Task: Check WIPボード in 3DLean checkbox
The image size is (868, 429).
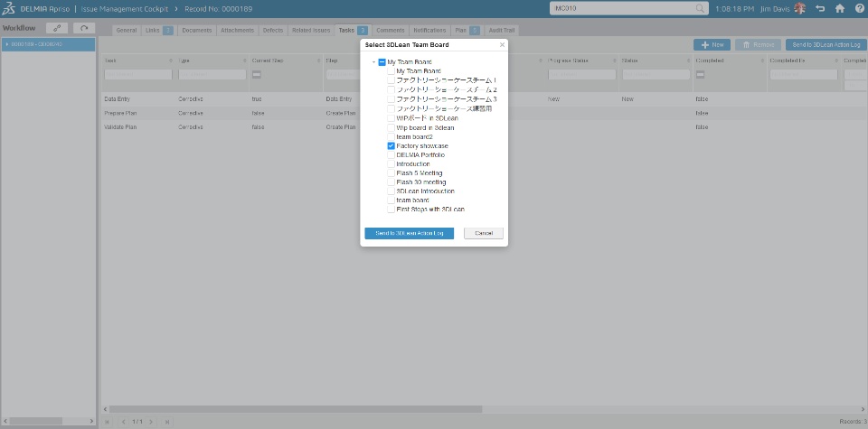Action: (x=391, y=118)
